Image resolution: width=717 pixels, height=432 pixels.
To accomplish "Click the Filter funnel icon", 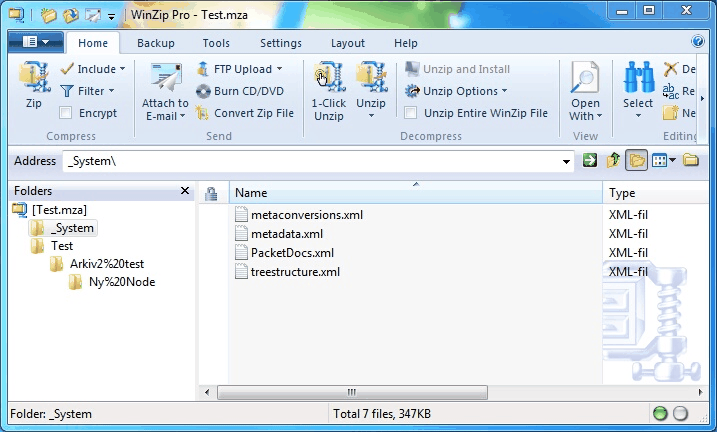I will click(x=67, y=91).
